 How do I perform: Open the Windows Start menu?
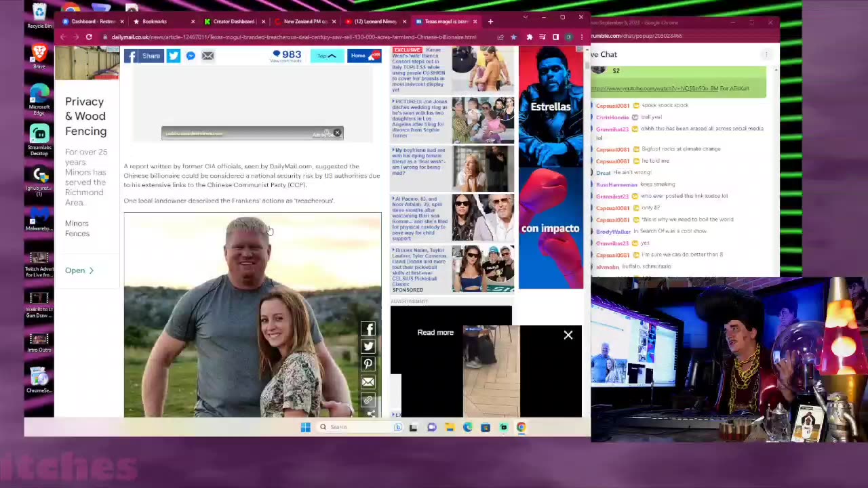point(305,427)
